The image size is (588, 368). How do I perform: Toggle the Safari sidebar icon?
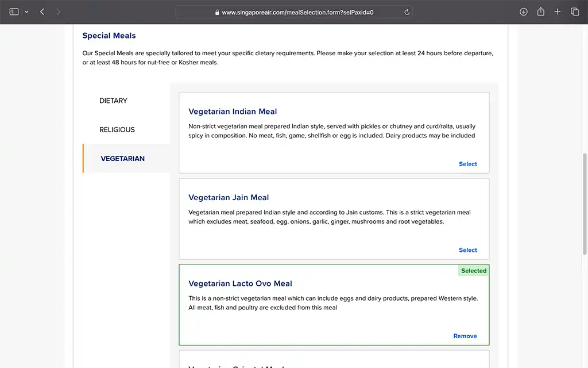14,12
